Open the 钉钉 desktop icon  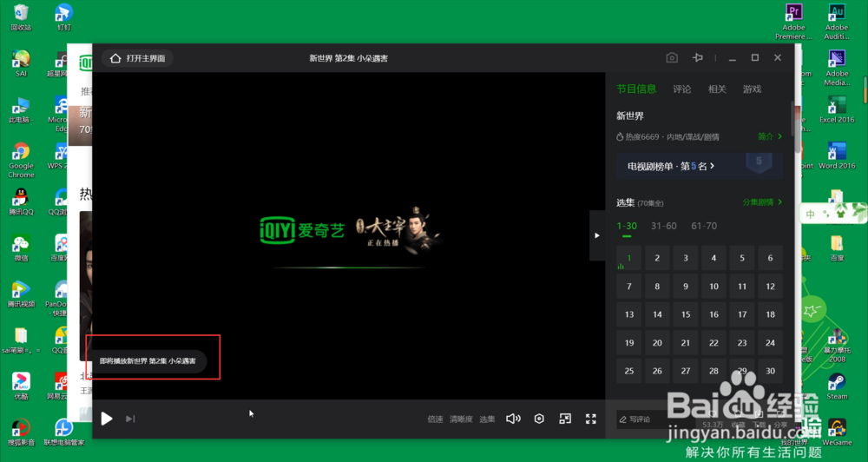click(x=63, y=17)
